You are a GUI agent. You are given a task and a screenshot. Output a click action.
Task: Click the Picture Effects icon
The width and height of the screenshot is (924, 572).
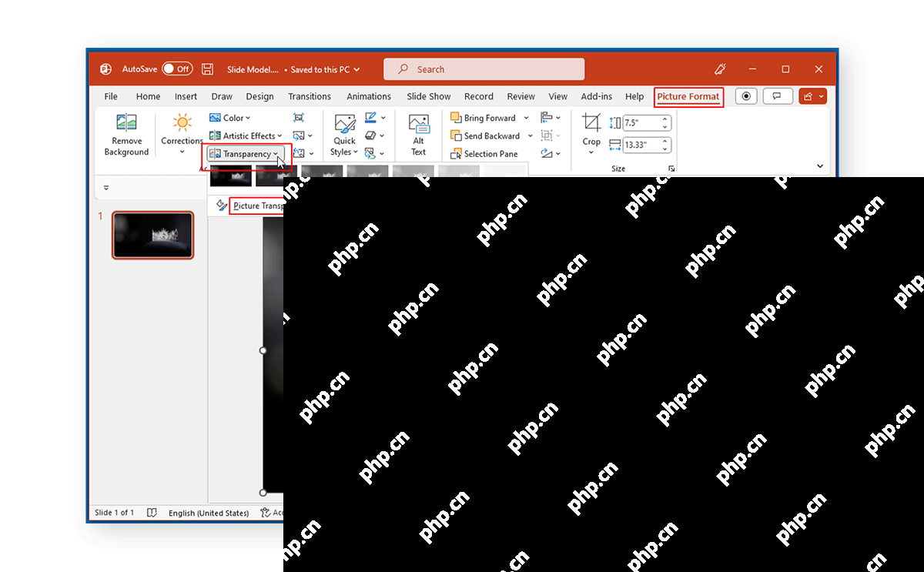click(371, 135)
